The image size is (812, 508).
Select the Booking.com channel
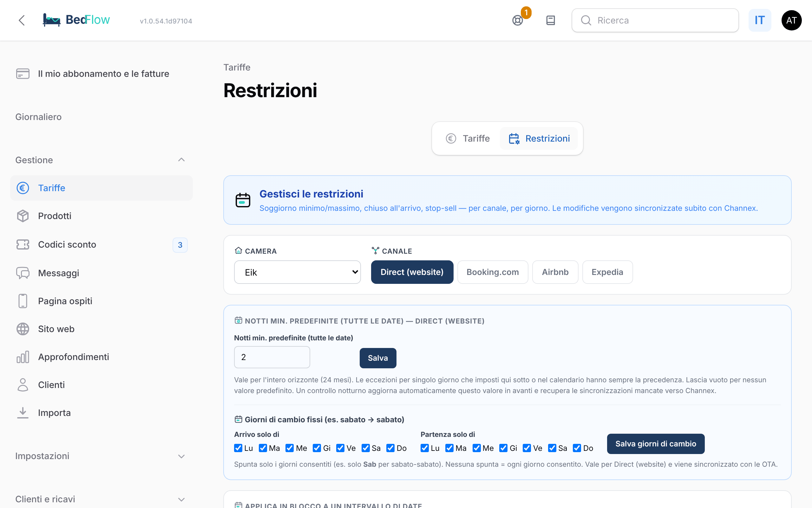tap(493, 272)
